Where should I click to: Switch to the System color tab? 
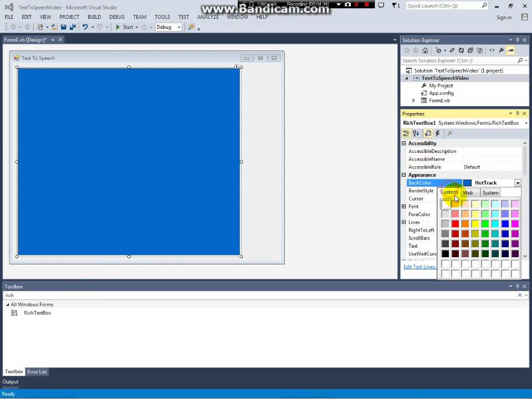[x=490, y=192]
